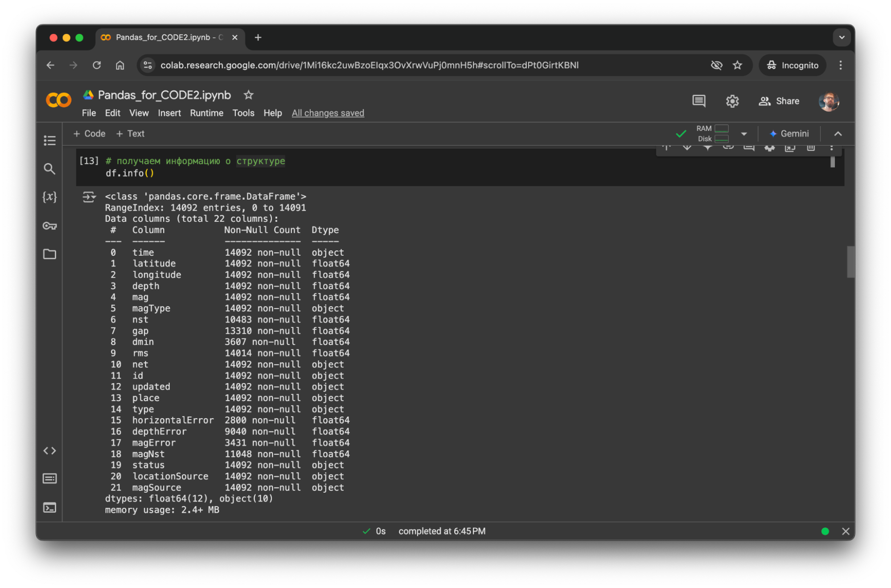The height and width of the screenshot is (588, 891).
Task: Open the cell's more actions menu
Action: (831, 148)
